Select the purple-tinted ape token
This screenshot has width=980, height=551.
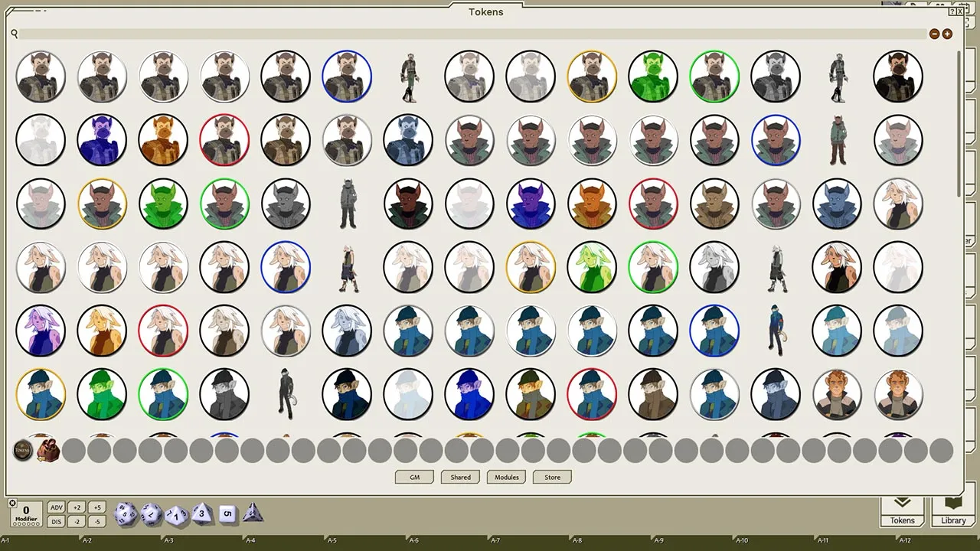(102, 140)
